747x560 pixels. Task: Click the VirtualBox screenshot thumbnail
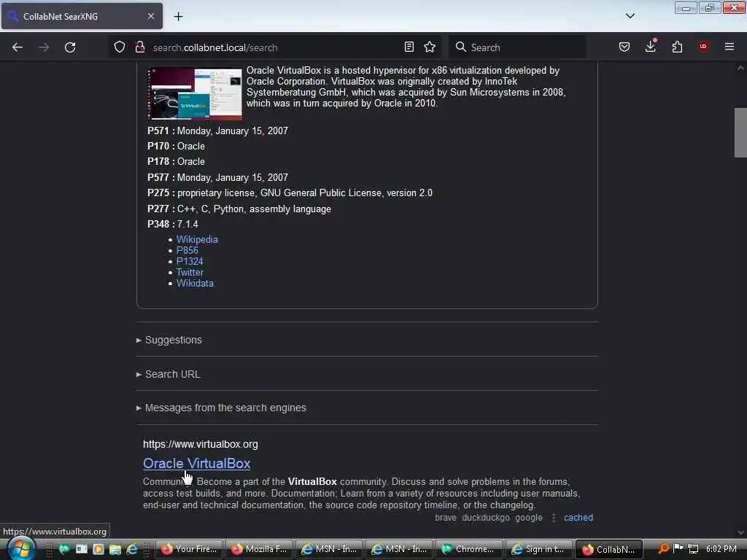pos(195,93)
